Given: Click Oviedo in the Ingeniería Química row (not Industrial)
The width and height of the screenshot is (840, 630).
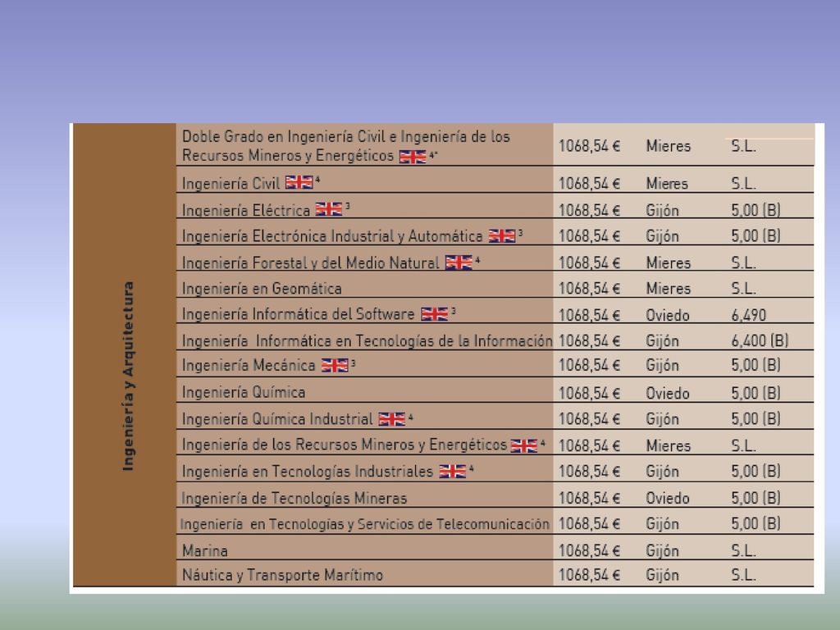Looking at the screenshot, I should [668, 394].
